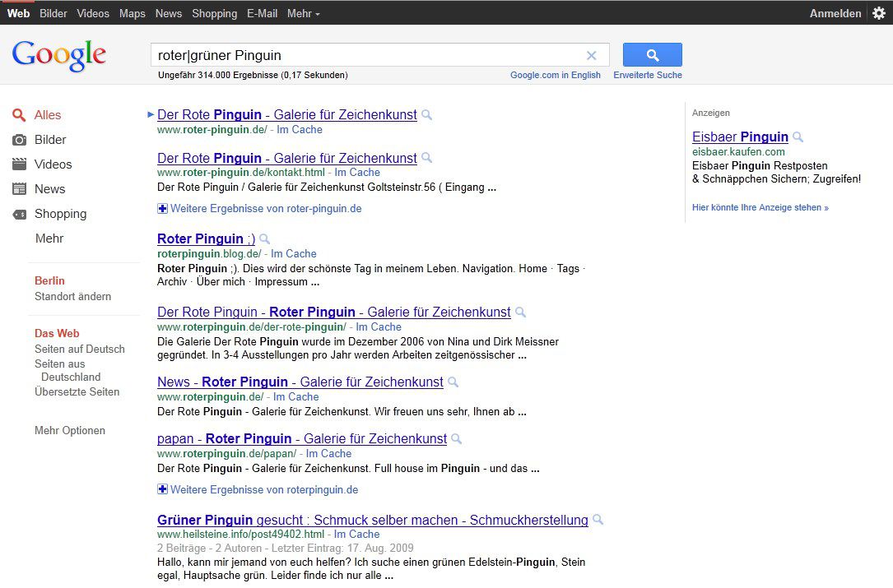Screen dimensions: 893x588
Task: Open instant preview for the first Rote Pinguin result
Action: coord(426,115)
